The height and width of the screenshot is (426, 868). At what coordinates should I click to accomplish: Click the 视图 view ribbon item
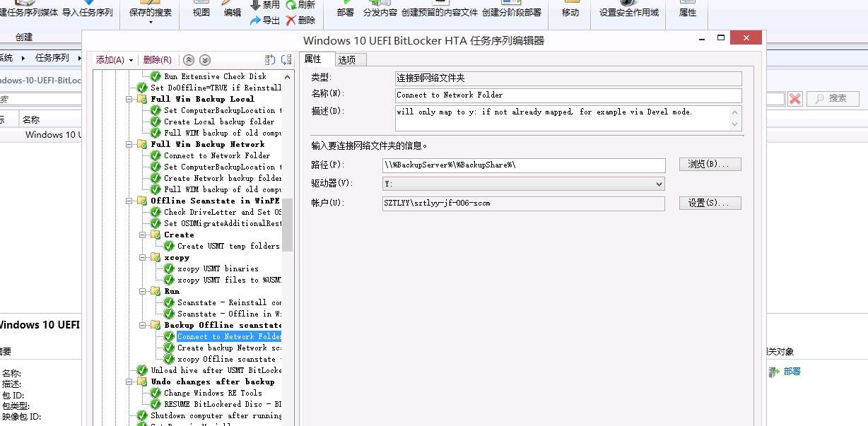[201, 13]
